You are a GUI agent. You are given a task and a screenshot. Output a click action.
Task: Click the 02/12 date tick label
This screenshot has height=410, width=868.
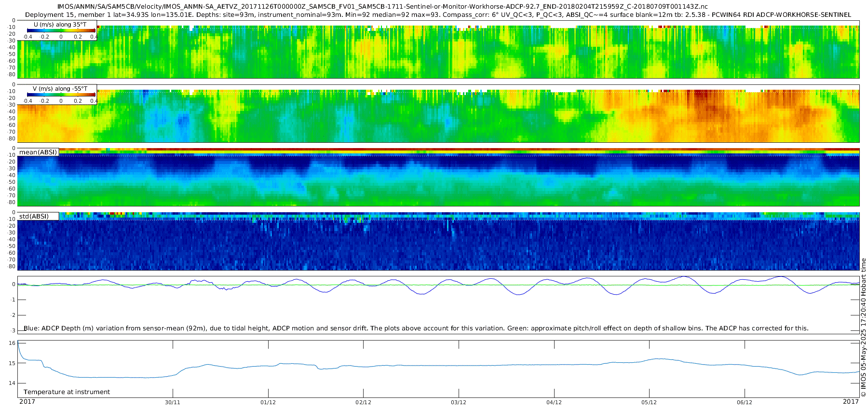point(363,402)
